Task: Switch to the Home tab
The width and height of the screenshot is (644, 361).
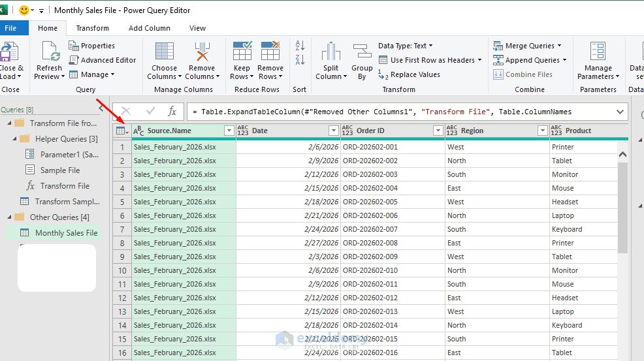Action: [48, 28]
